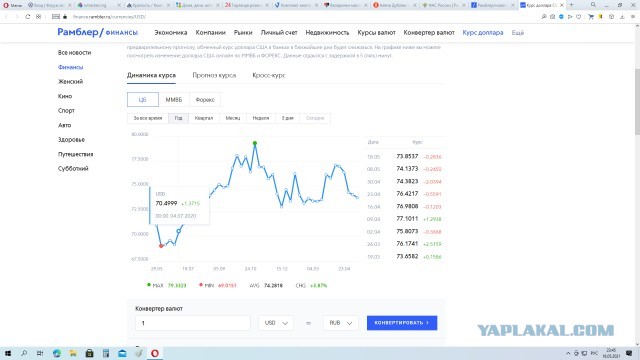Select ММВБ rate source
Image resolution: width=640 pixels, height=360 pixels.
click(x=174, y=100)
